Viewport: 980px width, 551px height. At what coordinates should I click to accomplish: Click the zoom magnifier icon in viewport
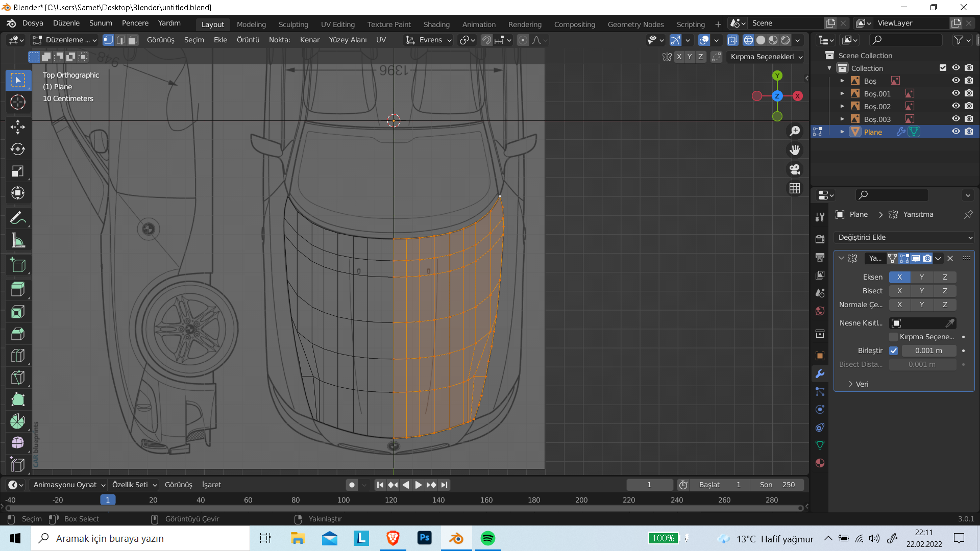(x=795, y=131)
